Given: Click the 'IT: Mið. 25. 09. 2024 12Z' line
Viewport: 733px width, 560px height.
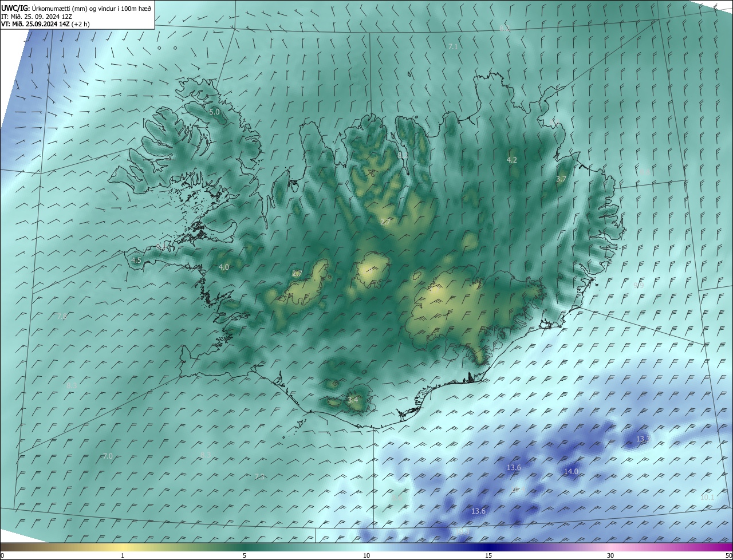Looking at the screenshot, I should coord(36,16).
